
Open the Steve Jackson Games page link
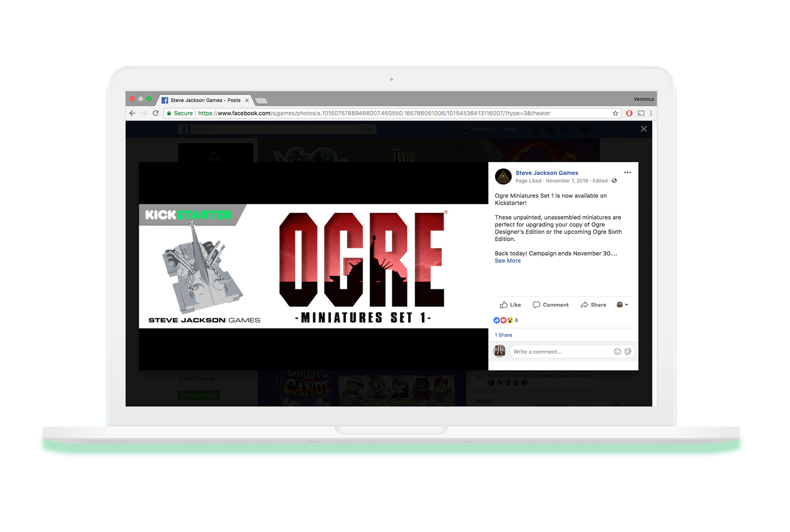tap(546, 173)
